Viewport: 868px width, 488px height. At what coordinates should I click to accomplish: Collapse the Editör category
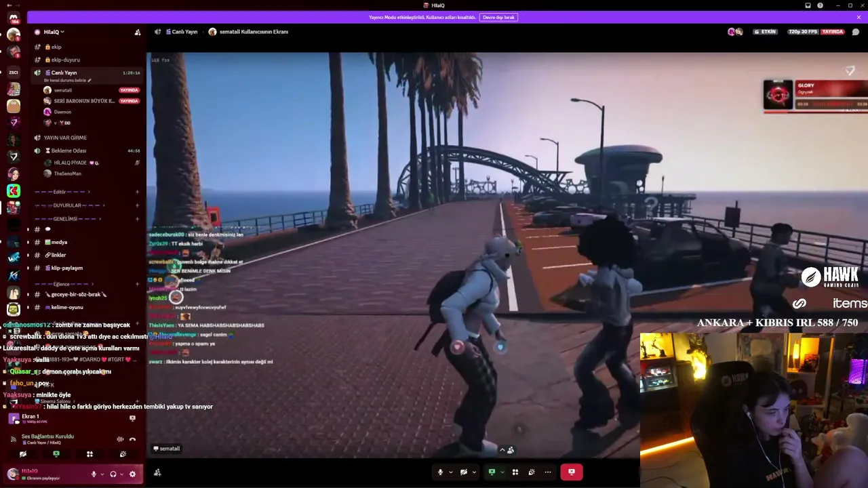point(61,192)
